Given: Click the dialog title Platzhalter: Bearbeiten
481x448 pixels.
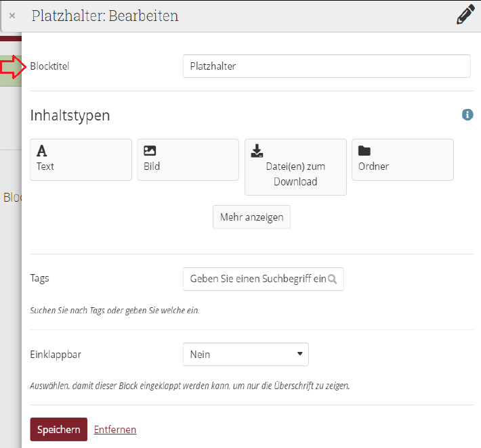Looking at the screenshot, I should pyautogui.click(x=105, y=16).
